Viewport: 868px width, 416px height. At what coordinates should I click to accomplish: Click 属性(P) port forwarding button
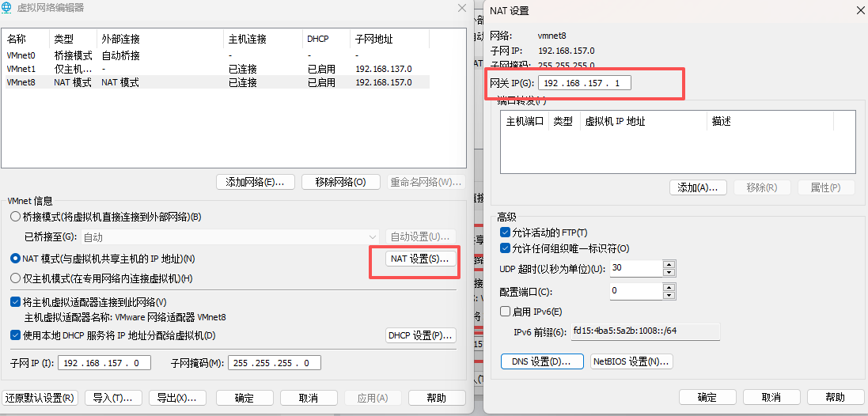click(x=826, y=187)
